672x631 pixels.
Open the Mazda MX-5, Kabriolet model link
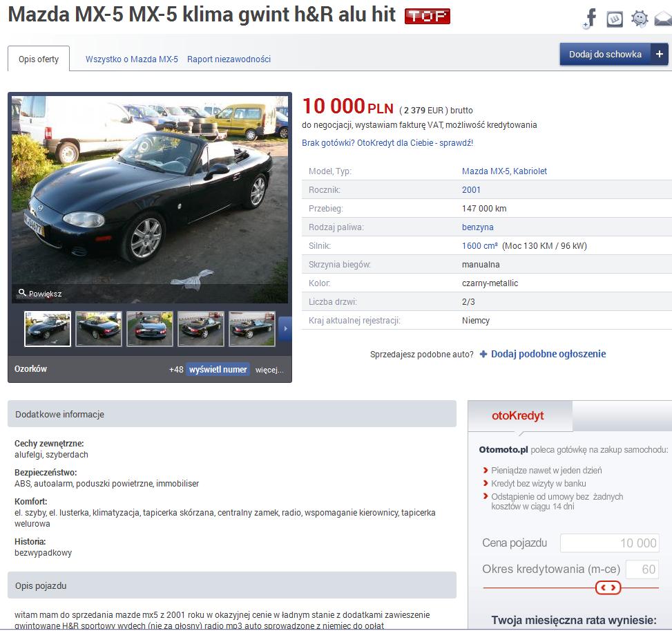(504, 171)
